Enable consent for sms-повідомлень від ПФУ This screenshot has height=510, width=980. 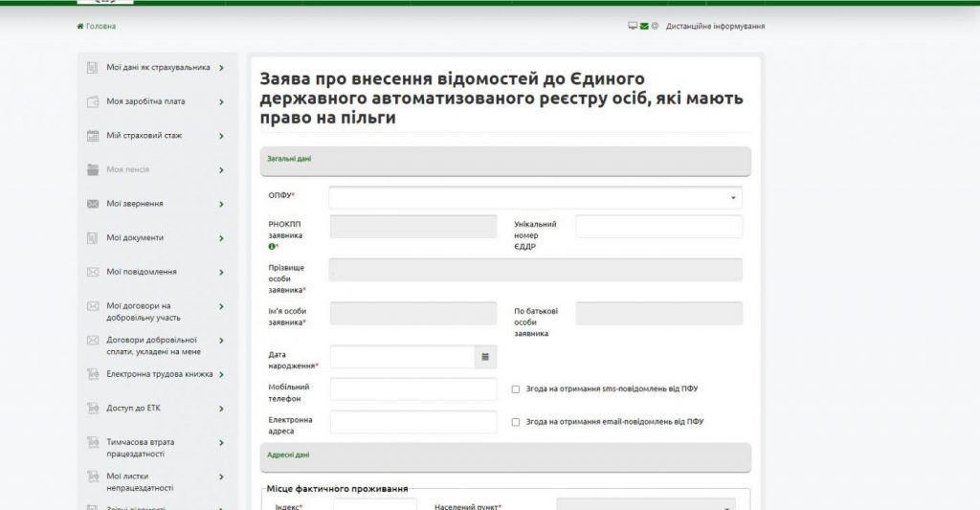point(516,389)
